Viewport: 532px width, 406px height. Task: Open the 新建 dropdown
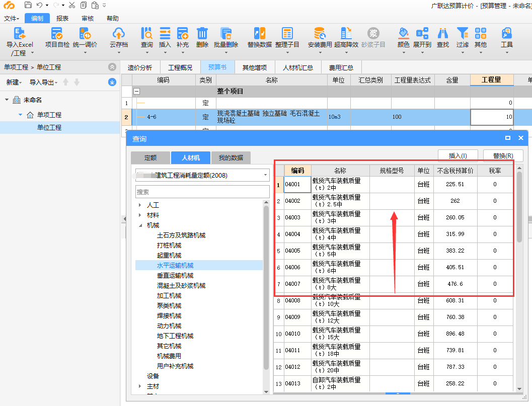[14, 82]
